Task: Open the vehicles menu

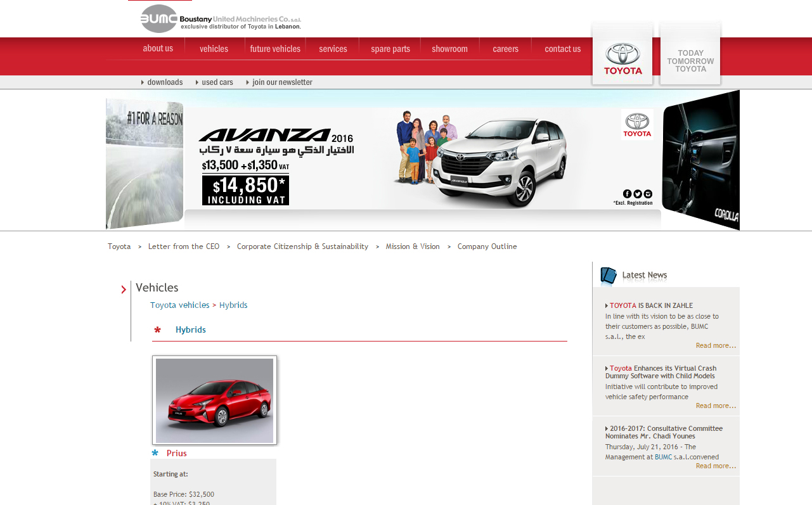Action: [214, 49]
